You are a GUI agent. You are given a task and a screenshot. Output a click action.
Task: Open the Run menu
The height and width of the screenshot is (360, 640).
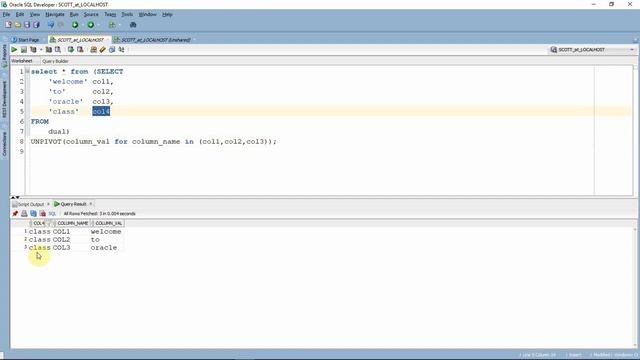(x=74, y=14)
